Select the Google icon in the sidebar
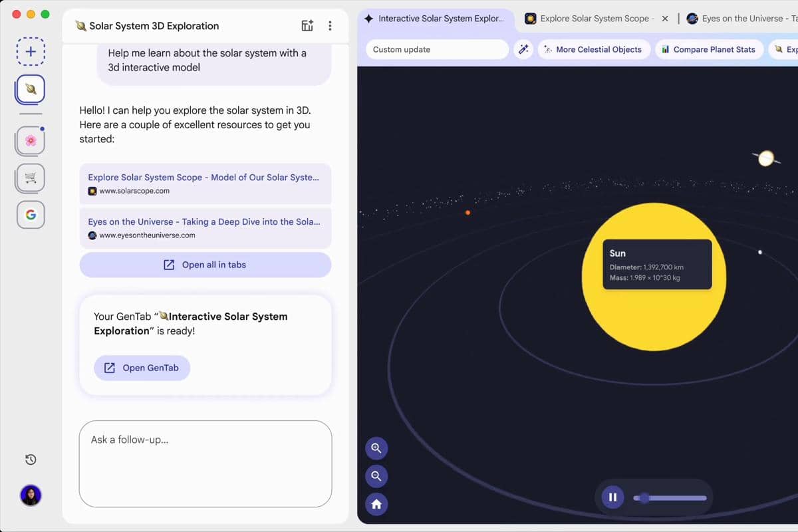 click(x=30, y=214)
